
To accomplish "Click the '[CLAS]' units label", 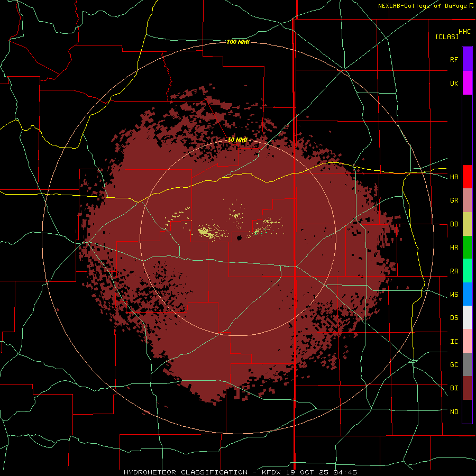I will tap(447, 36).
